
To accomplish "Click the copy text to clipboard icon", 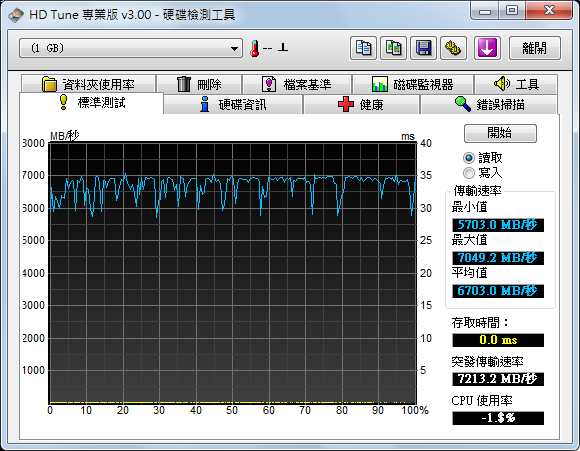I will click(x=363, y=48).
